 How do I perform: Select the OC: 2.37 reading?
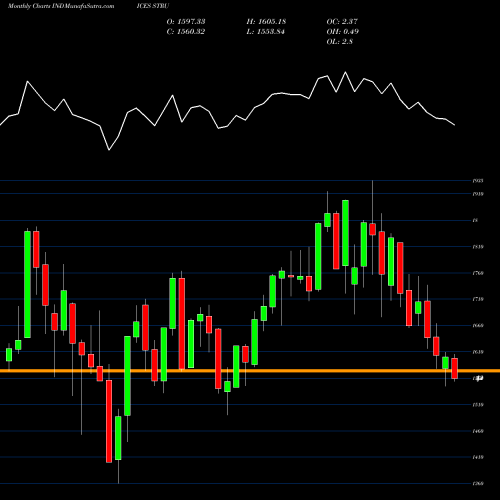click(342, 22)
